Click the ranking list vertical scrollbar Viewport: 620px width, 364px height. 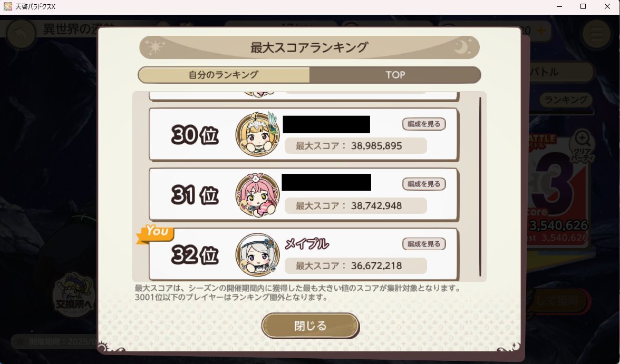point(480,186)
